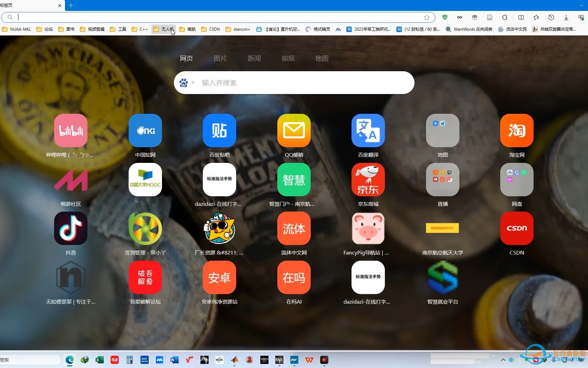Open the dazidazi tile beside 在吗AI
Image resolution: width=588 pixels, height=368 pixels.
click(x=368, y=277)
